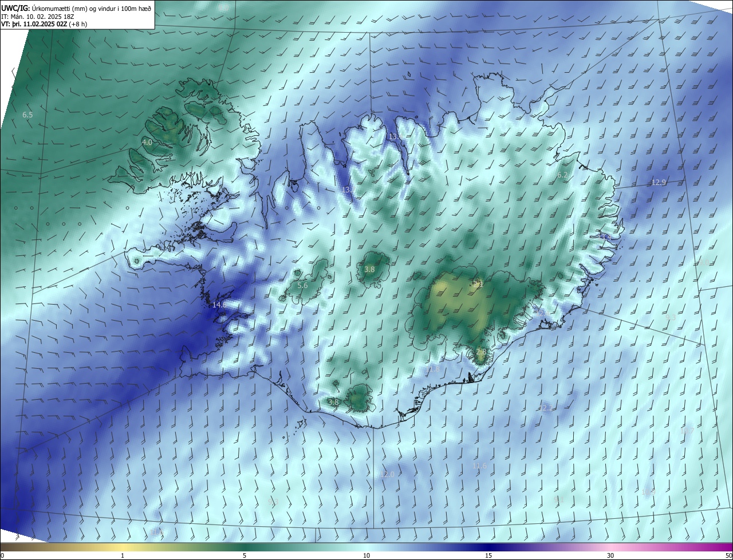Viewport: 733px width, 560px height.
Task: Click the 2.8 value on the Öræfajökull contours
Action: [x=481, y=352]
